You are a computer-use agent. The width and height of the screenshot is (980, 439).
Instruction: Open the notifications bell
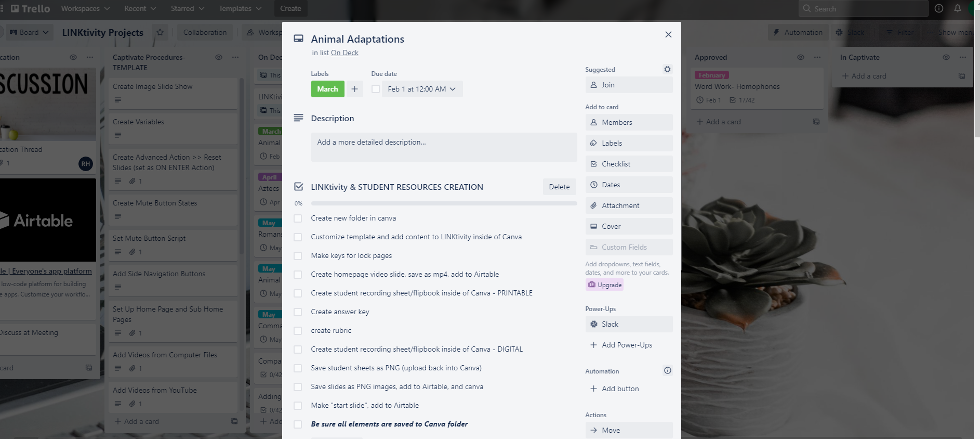[957, 8]
